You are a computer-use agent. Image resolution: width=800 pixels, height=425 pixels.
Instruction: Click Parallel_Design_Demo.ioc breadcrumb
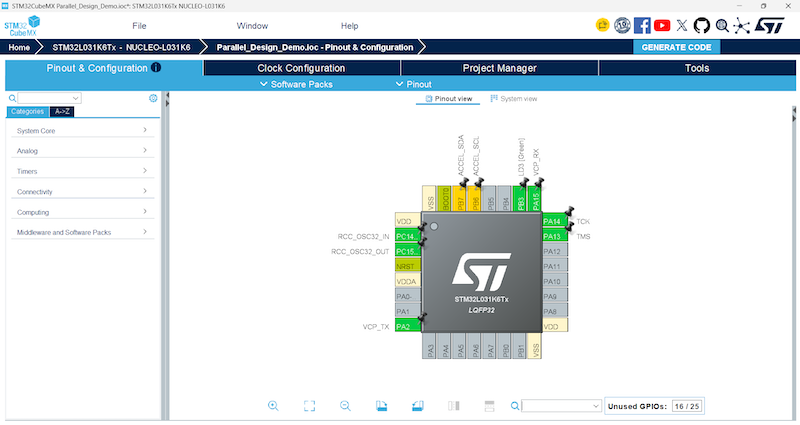coord(315,47)
